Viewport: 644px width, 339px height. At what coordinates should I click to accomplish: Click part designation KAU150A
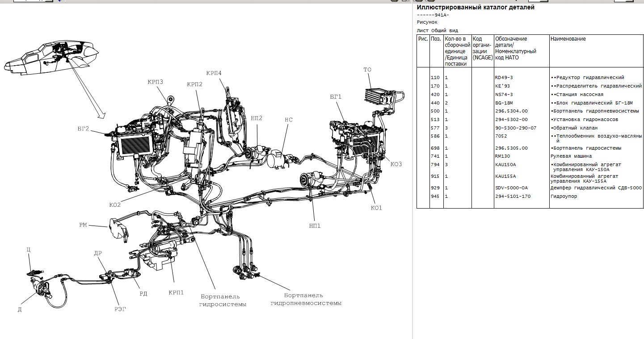pyautogui.click(x=505, y=164)
